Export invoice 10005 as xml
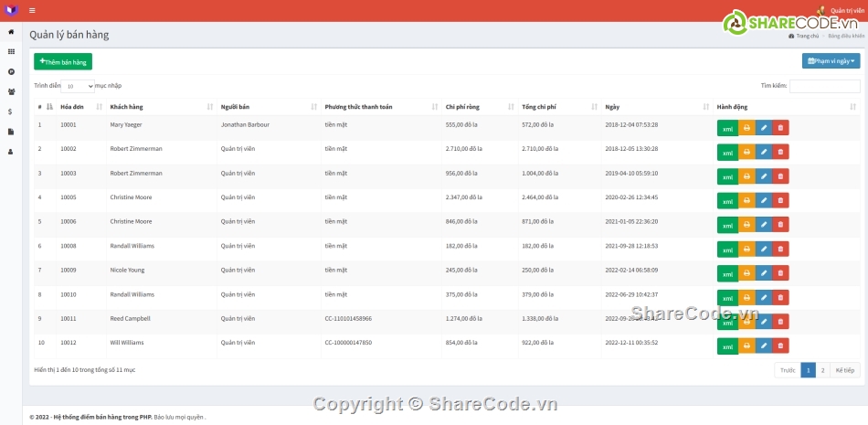 tap(727, 201)
